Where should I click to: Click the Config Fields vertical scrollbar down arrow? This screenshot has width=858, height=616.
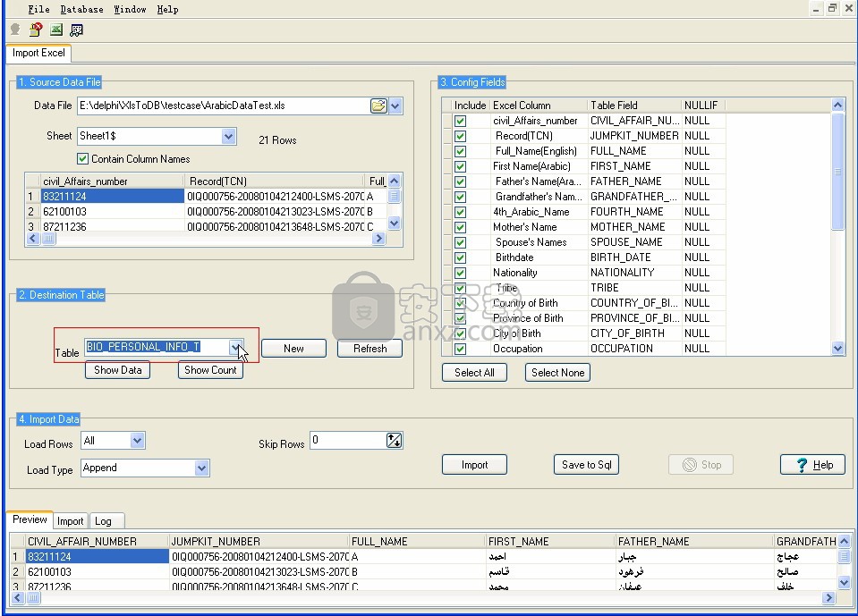pyautogui.click(x=837, y=349)
